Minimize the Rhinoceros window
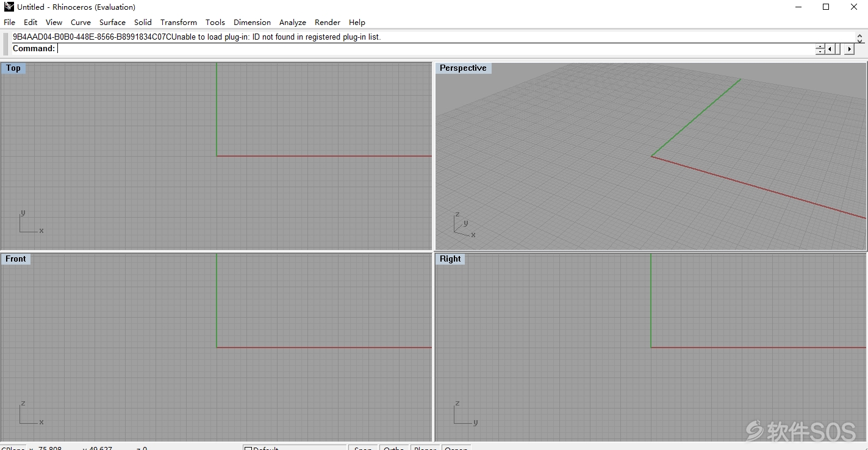This screenshot has width=868, height=450. tap(799, 7)
